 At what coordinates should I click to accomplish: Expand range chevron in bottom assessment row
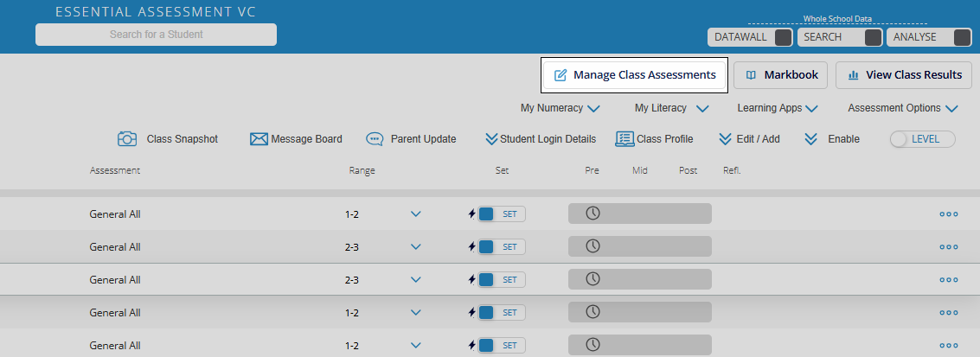click(x=416, y=345)
